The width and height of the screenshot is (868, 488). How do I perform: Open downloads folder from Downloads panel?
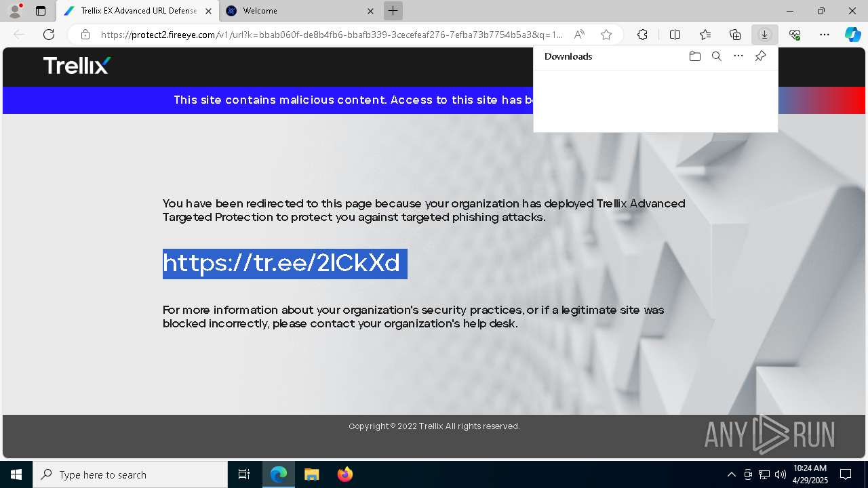694,56
